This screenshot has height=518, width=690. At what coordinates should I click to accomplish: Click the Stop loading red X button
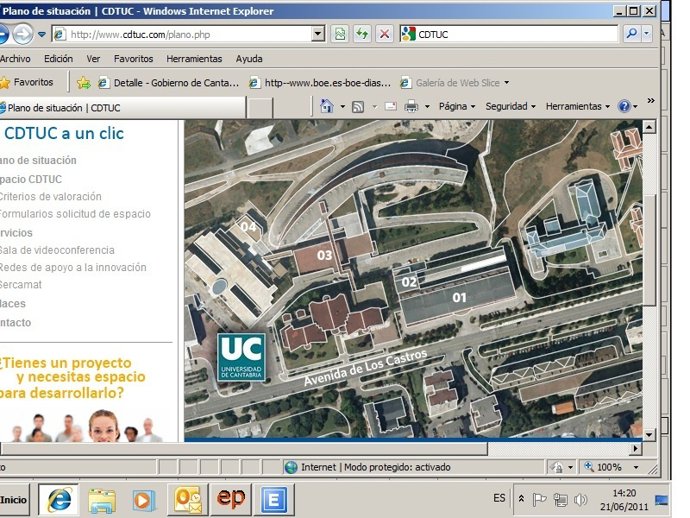click(x=384, y=34)
